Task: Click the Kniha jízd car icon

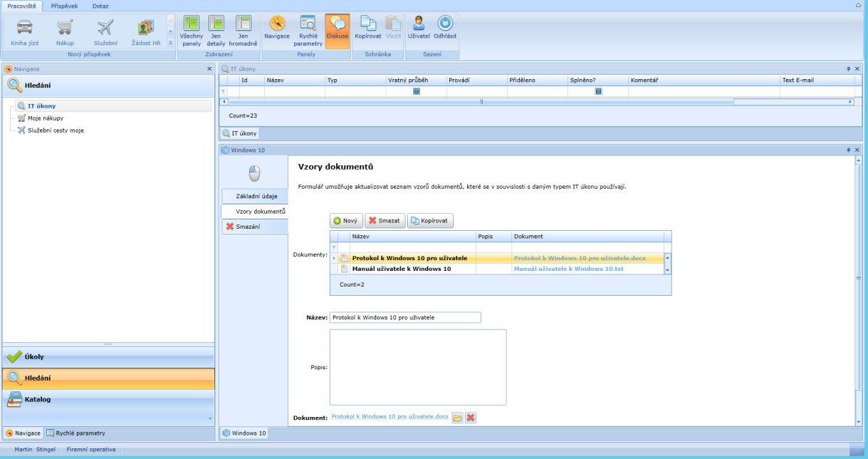Action: click(24, 28)
